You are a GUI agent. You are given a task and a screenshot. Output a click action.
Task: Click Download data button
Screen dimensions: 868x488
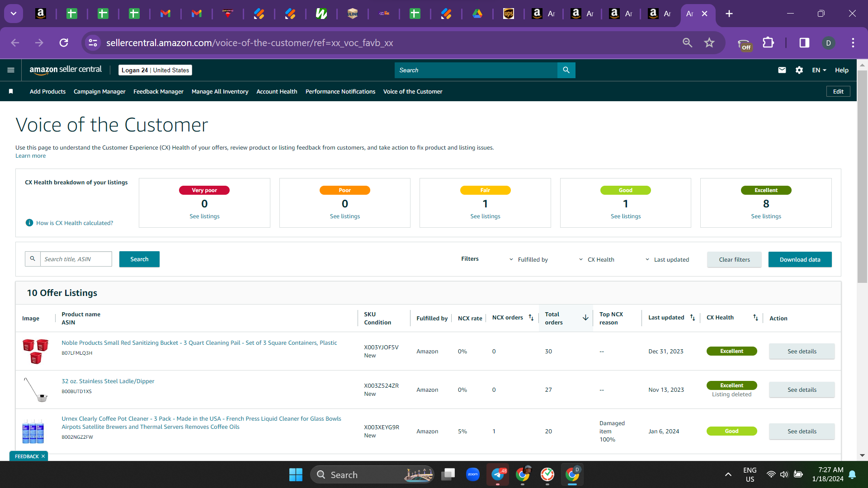click(x=800, y=259)
